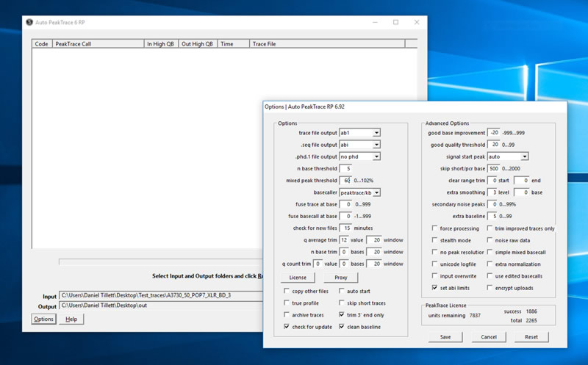588x365 pixels.
Task: Check the noise raw data option
Action: coord(490,240)
